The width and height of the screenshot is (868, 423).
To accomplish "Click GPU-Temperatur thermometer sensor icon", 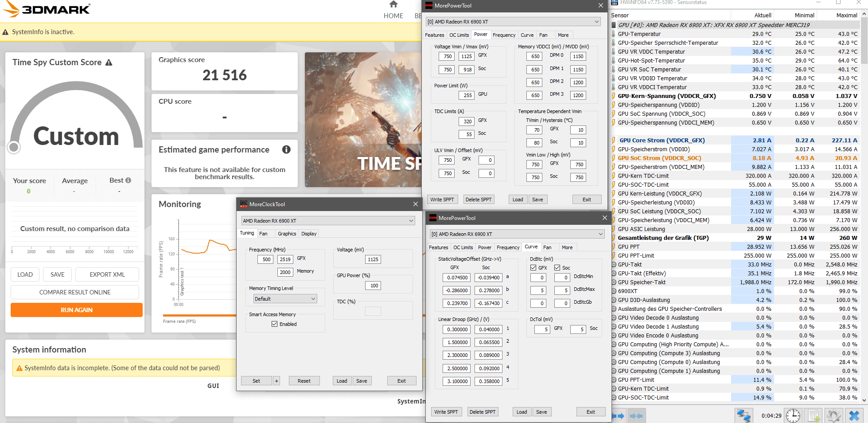I will [x=614, y=34].
